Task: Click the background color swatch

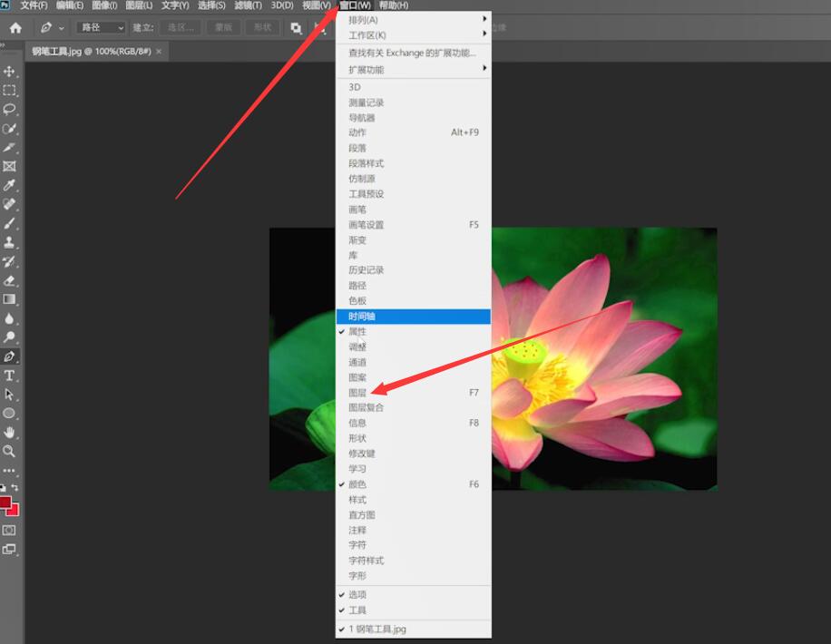Action: click(x=14, y=510)
